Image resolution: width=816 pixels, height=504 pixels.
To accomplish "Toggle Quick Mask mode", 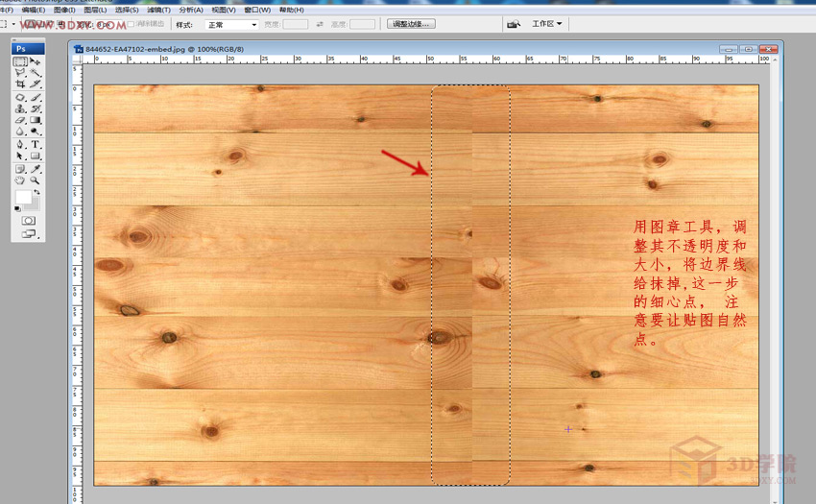I will pyautogui.click(x=28, y=221).
